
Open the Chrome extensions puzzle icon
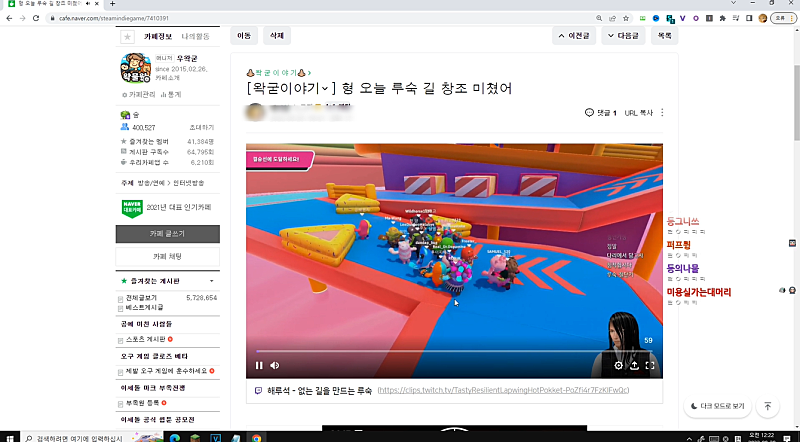(722, 18)
